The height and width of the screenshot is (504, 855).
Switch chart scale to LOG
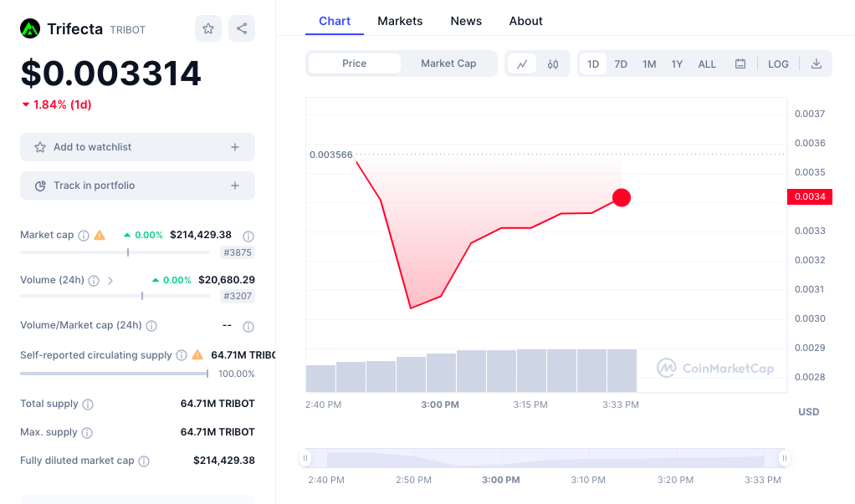(x=778, y=64)
